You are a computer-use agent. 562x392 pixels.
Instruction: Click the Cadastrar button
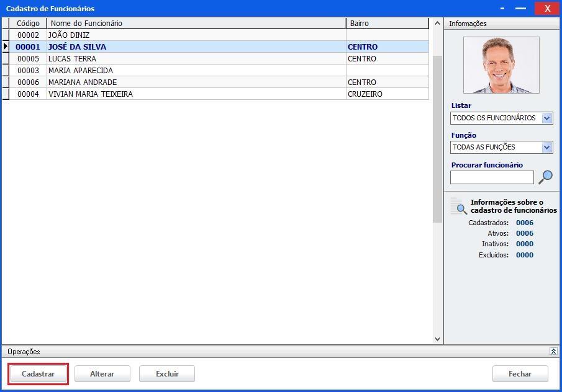click(38, 374)
